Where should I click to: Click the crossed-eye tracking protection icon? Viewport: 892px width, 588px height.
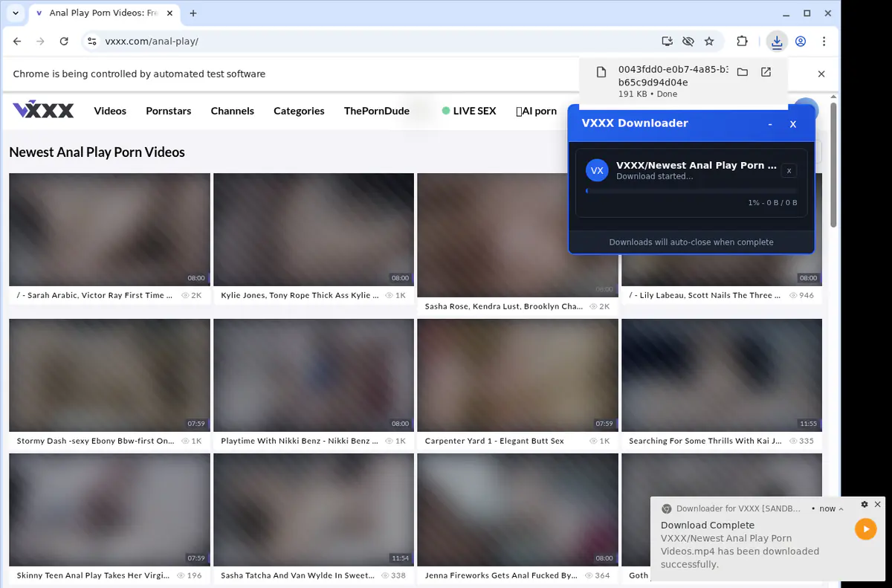point(688,42)
